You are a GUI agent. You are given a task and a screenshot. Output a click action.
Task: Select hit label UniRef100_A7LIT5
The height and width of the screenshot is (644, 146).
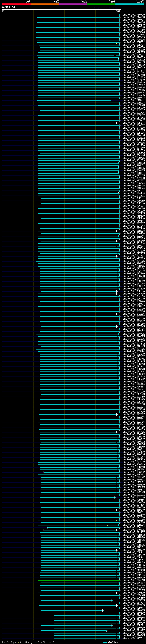point(133,52)
